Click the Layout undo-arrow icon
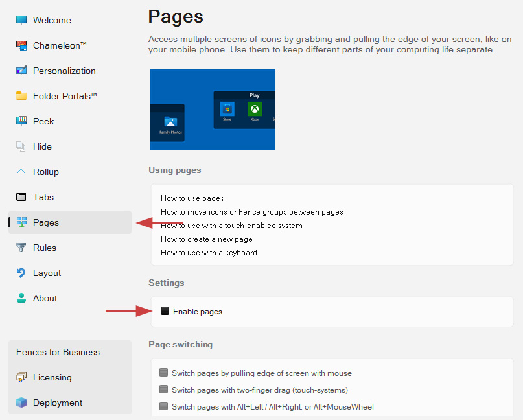This screenshot has width=523, height=420. pyautogui.click(x=21, y=273)
